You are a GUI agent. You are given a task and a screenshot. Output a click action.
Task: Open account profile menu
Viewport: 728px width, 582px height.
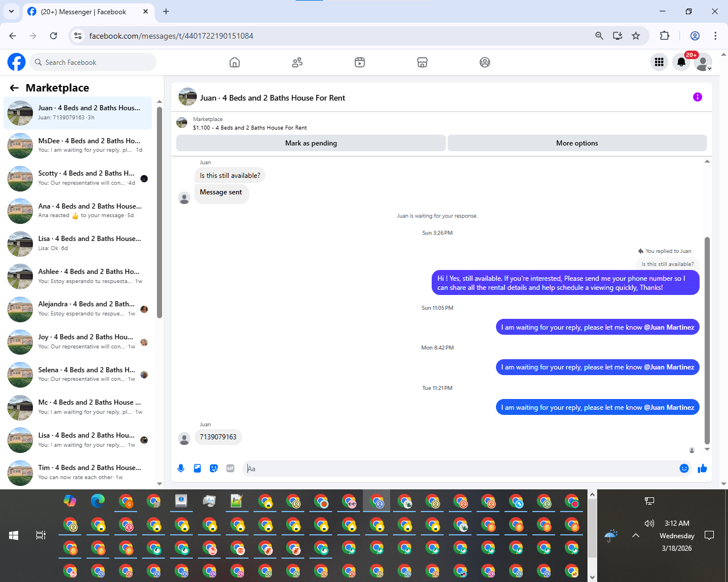tap(704, 62)
